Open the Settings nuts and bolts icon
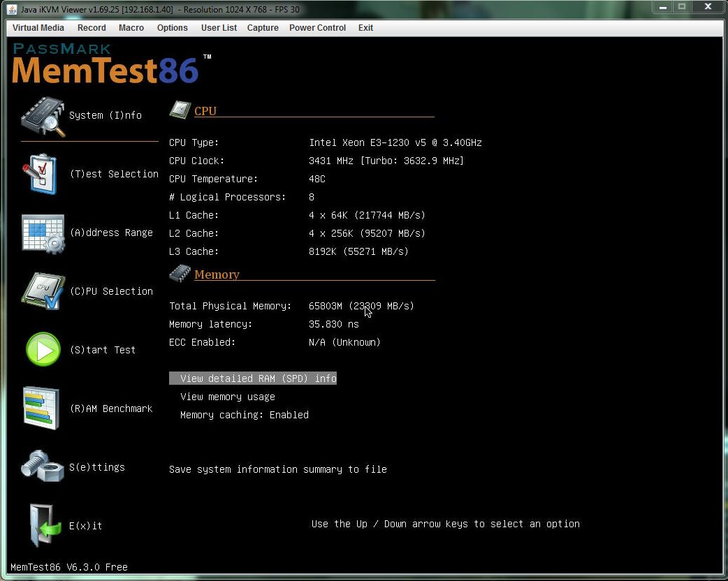This screenshot has height=581, width=728. pyautogui.click(x=42, y=466)
